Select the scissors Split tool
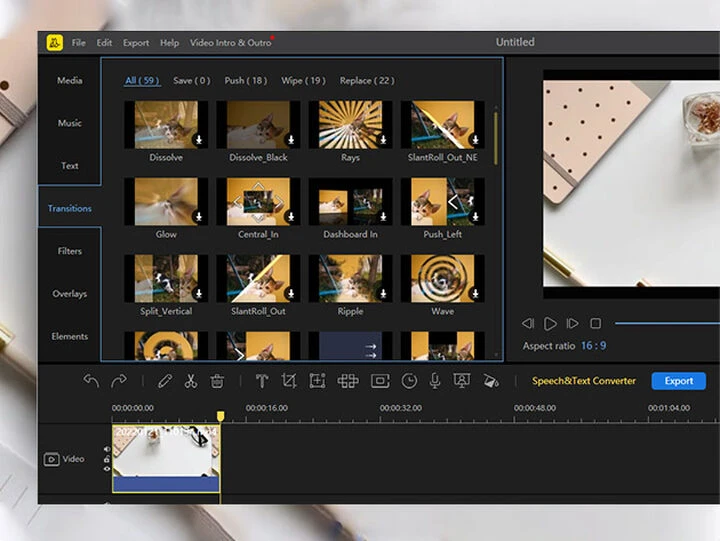720x541 pixels. [191, 381]
